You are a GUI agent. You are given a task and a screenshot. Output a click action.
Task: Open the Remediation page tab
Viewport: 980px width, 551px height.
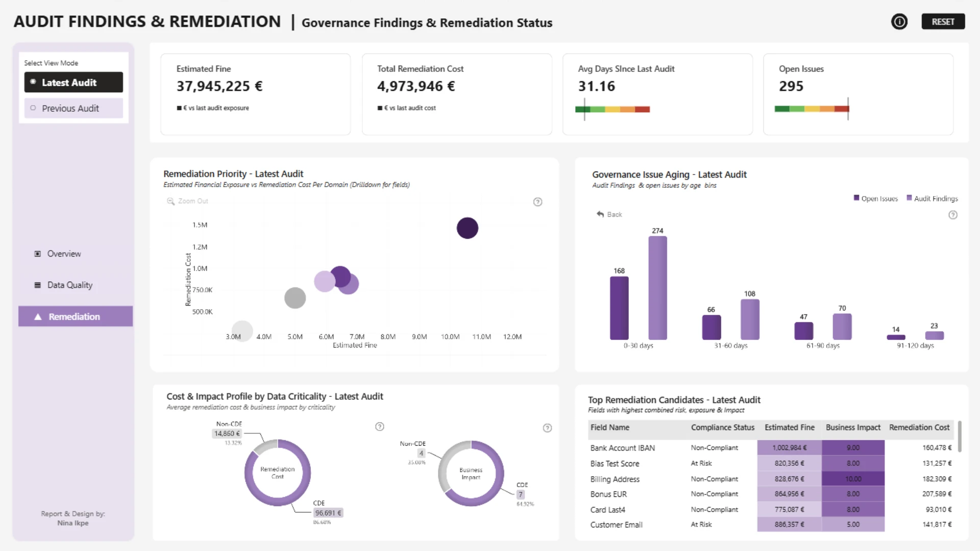[76, 316]
